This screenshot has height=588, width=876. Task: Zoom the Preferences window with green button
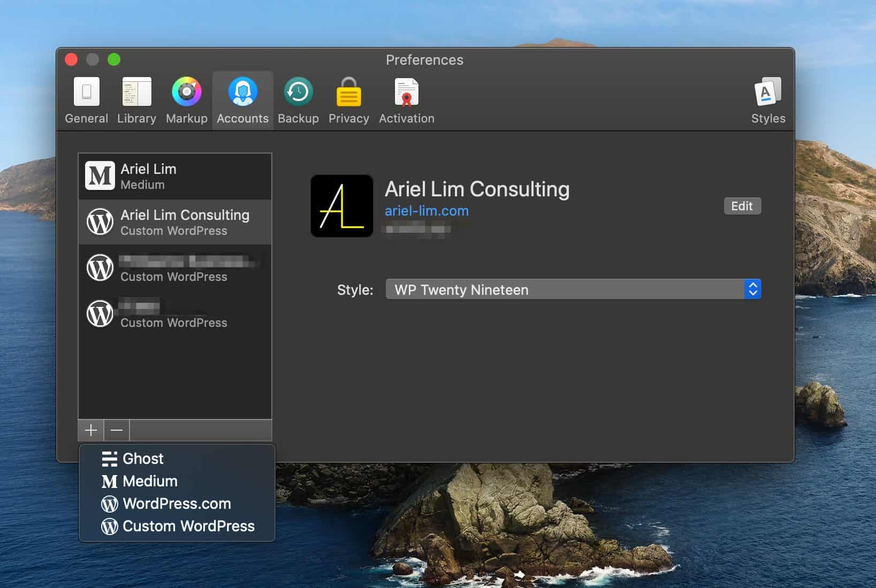114,59
